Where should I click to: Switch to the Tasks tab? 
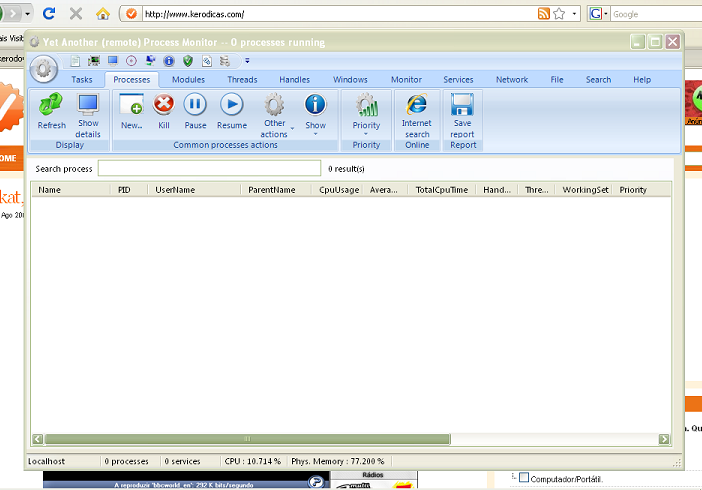pos(82,79)
